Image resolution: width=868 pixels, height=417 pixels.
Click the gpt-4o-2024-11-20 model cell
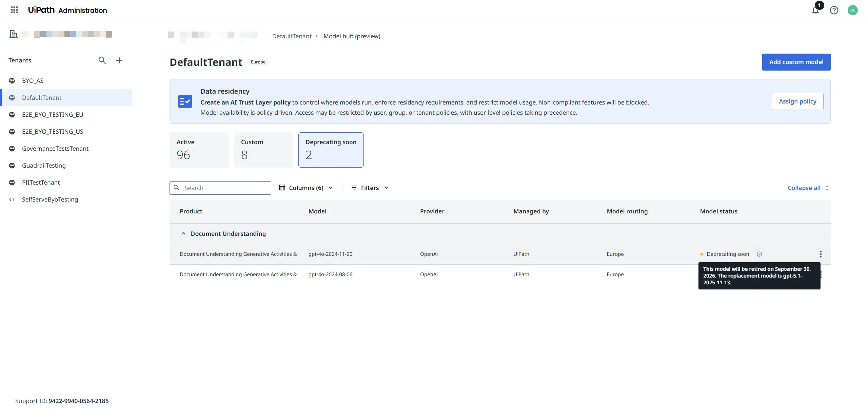330,254
